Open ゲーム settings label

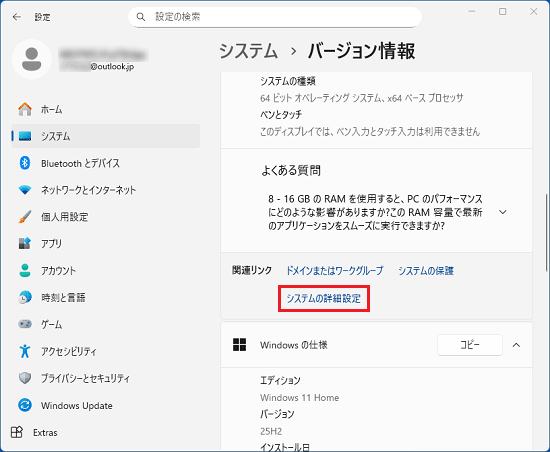[52, 324]
